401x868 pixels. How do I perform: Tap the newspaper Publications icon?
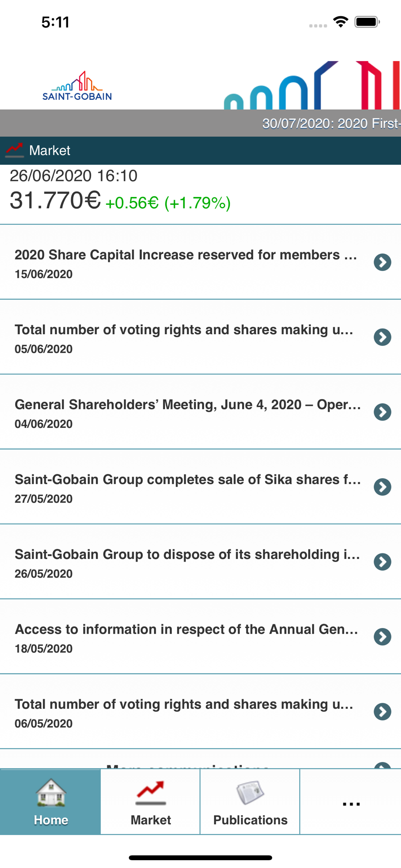point(250,792)
